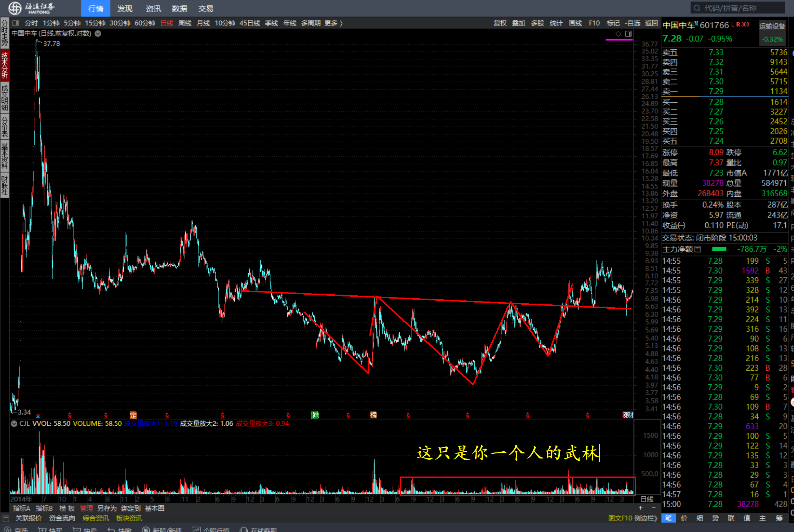Open the 发现 top menu tab
Image resolution: width=794 pixels, height=532 pixels.
click(x=125, y=8)
